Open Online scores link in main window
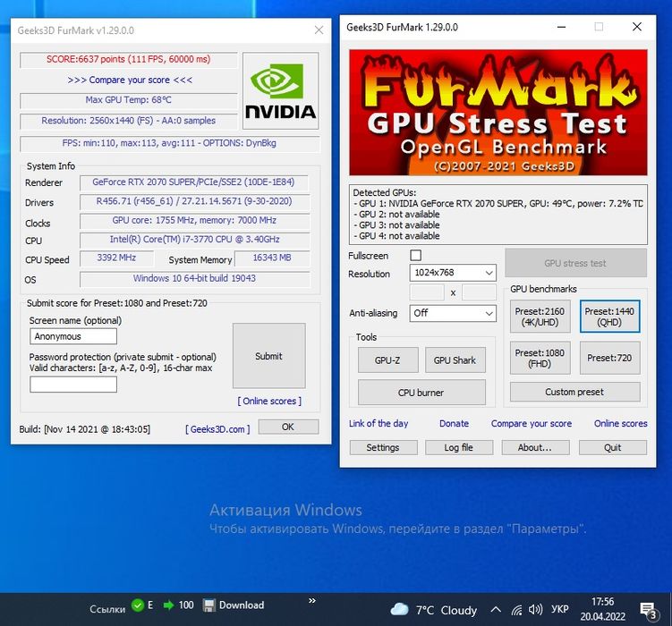 (621, 423)
